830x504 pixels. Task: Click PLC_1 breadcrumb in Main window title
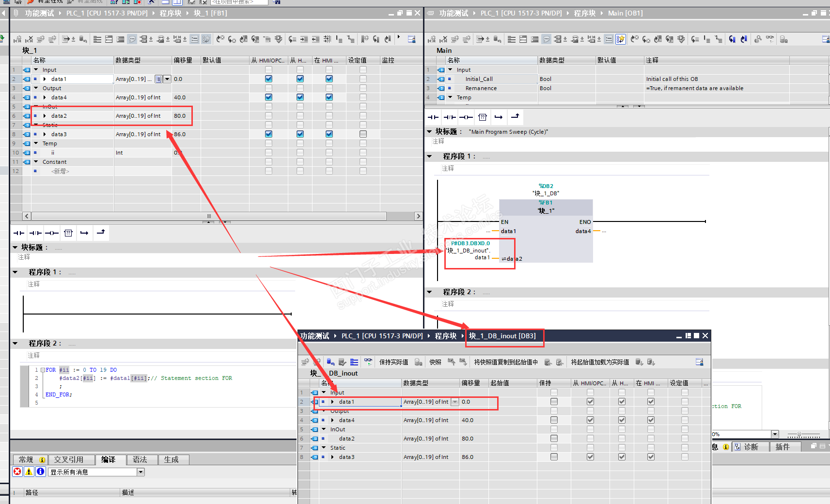click(x=521, y=13)
